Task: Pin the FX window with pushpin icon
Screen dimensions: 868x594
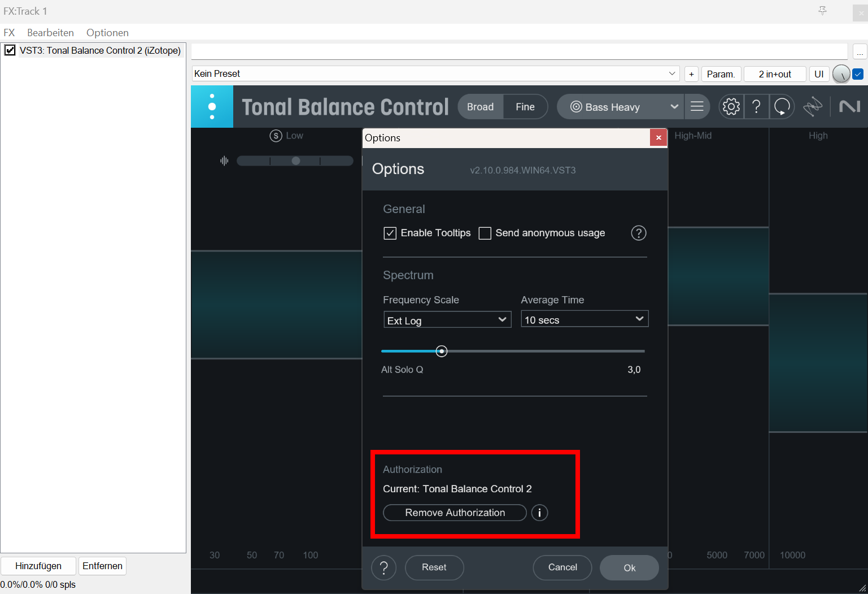Action: pyautogui.click(x=822, y=11)
